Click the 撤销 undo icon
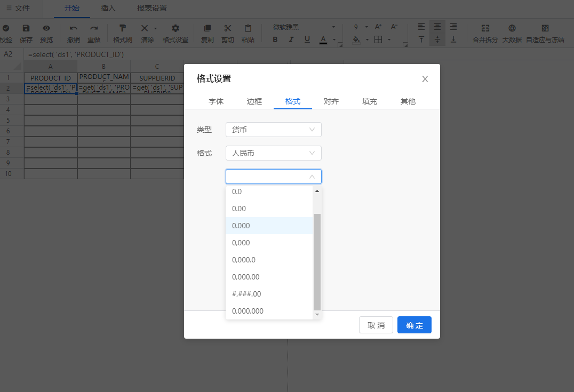The image size is (574, 392). [73, 28]
